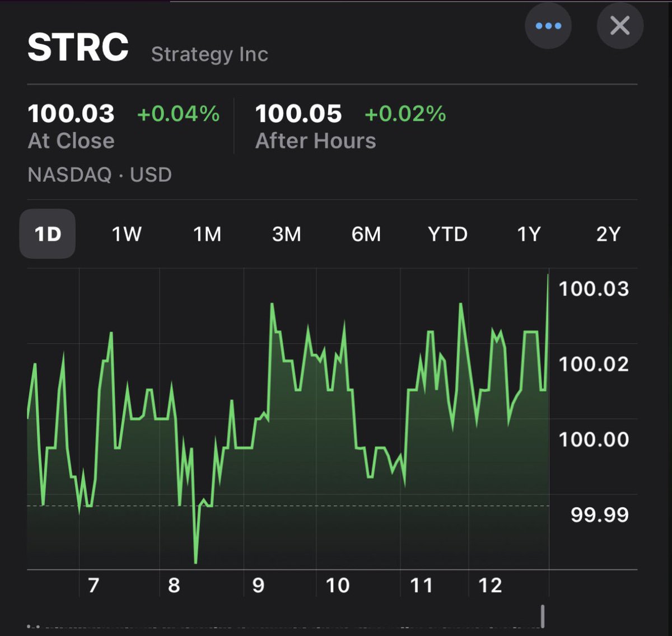Tap the 7 hour mark on x-axis

(x=94, y=585)
